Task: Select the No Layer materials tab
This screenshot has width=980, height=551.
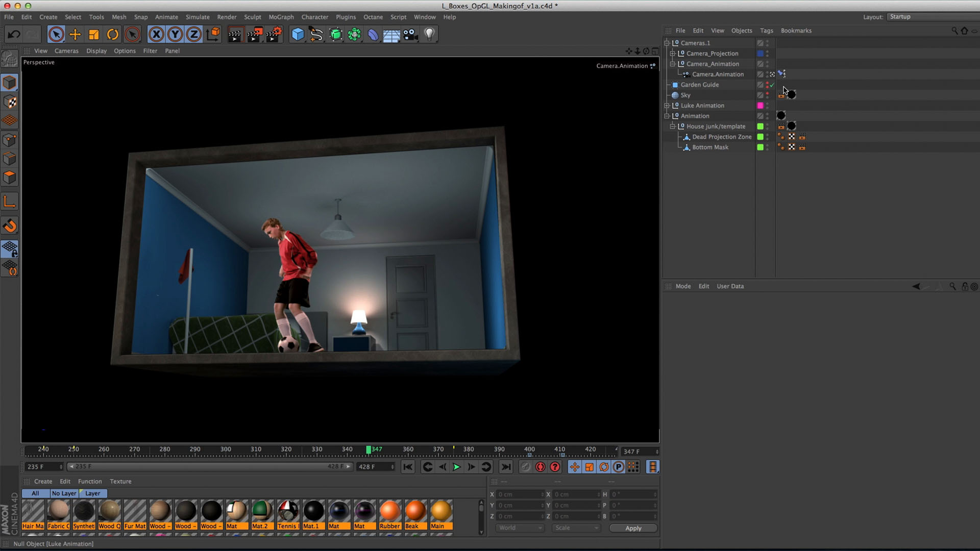Action: (x=64, y=493)
